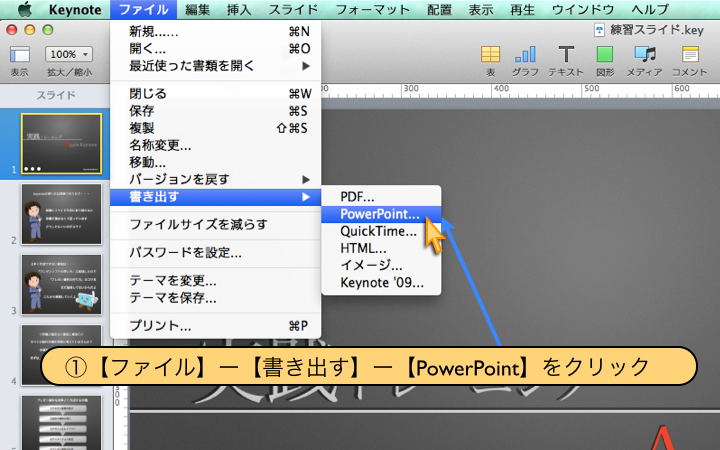This screenshot has width=720, height=450.
Task: Open the ヘルプ menu
Action: pyautogui.click(x=649, y=10)
